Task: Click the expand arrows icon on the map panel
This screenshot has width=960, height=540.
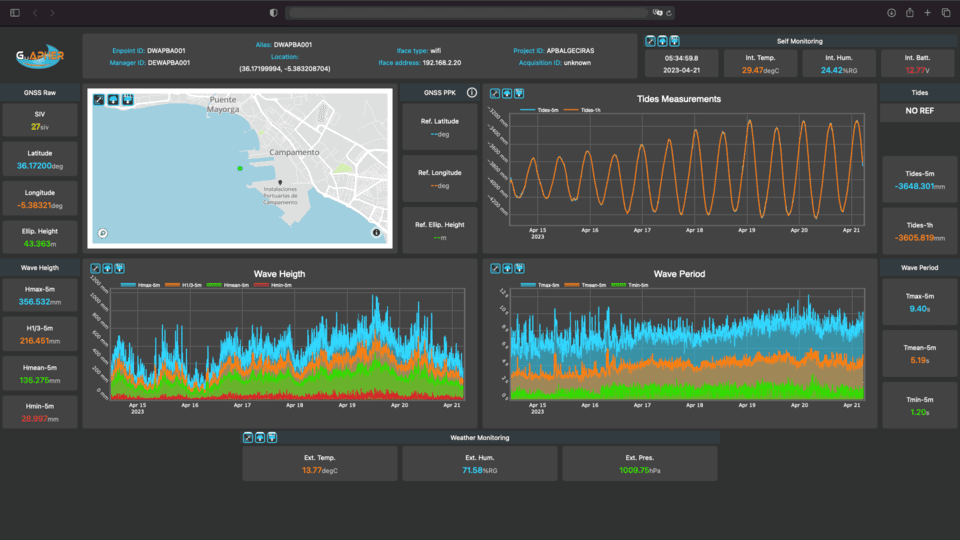Action: 98,100
